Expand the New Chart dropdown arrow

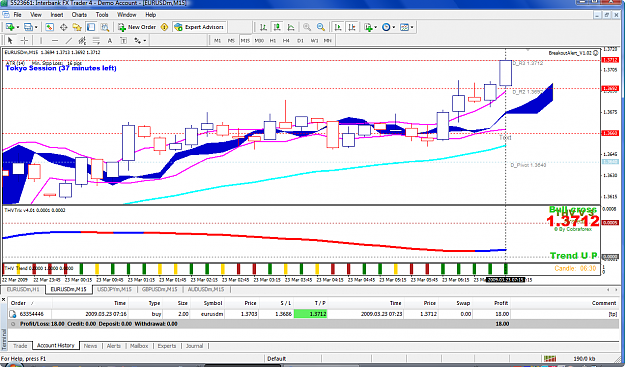click(18, 27)
